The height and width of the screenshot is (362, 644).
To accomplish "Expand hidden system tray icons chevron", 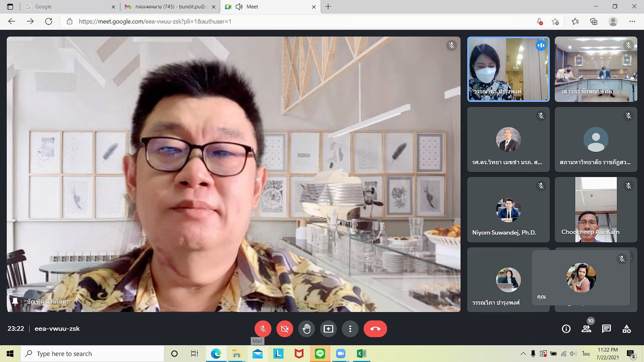I will [x=523, y=354].
